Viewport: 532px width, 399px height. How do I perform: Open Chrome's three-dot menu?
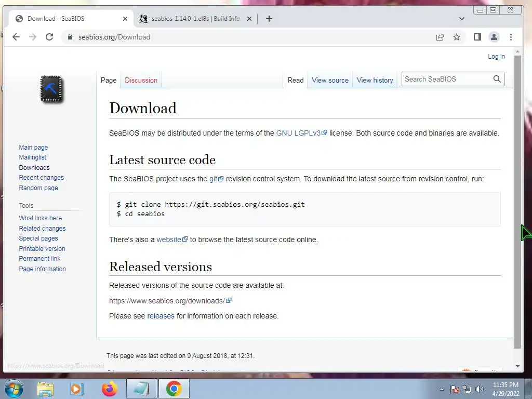[511, 37]
